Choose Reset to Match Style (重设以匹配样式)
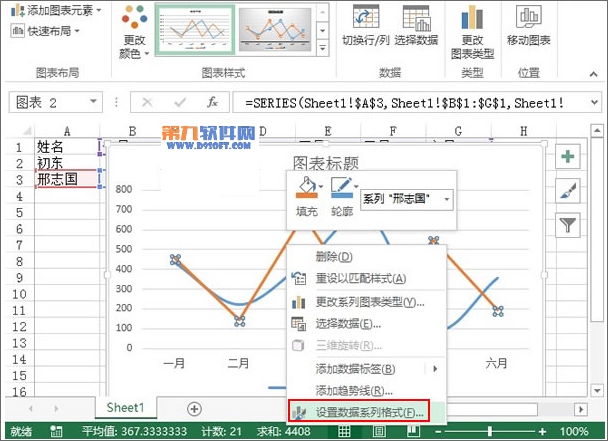The image size is (608, 441). (x=367, y=278)
